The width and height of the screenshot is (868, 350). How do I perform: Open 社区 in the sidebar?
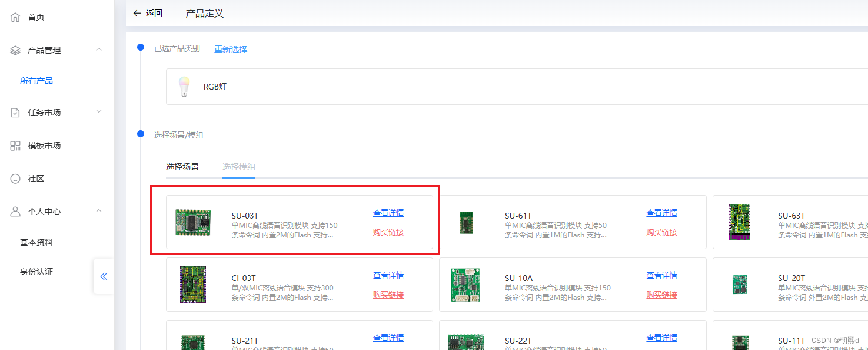(x=36, y=179)
